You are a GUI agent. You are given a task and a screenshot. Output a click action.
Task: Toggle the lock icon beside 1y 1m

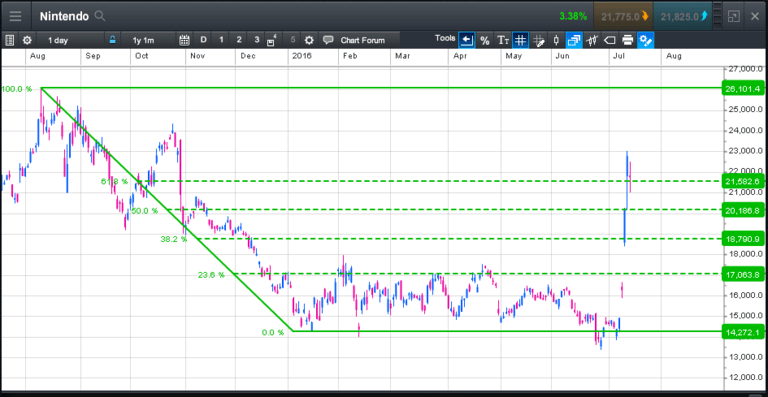coord(113,40)
